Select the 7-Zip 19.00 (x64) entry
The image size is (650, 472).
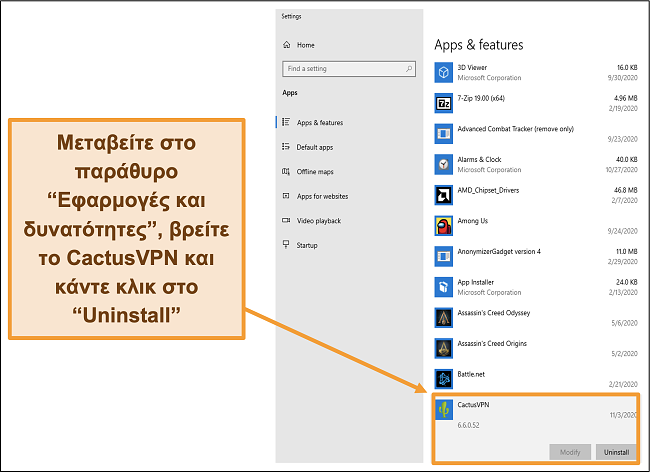point(481,98)
